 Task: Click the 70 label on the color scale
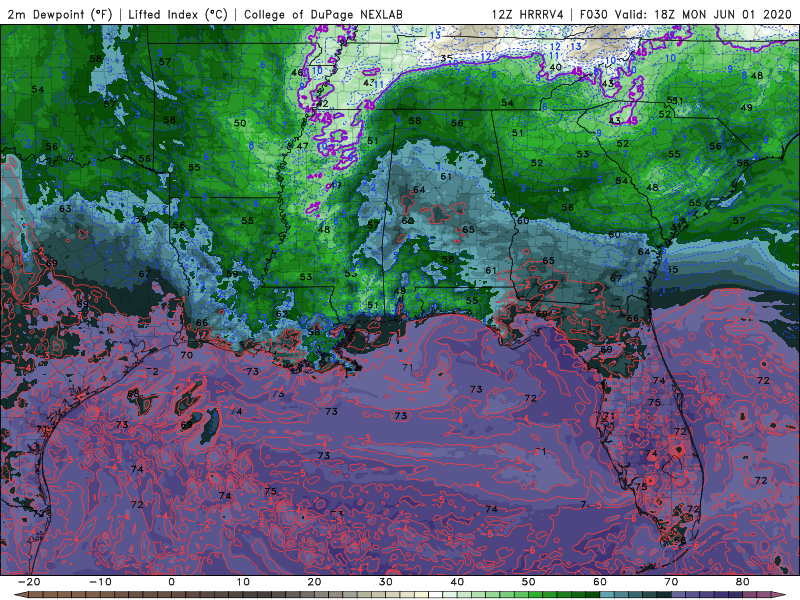coord(671,582)
